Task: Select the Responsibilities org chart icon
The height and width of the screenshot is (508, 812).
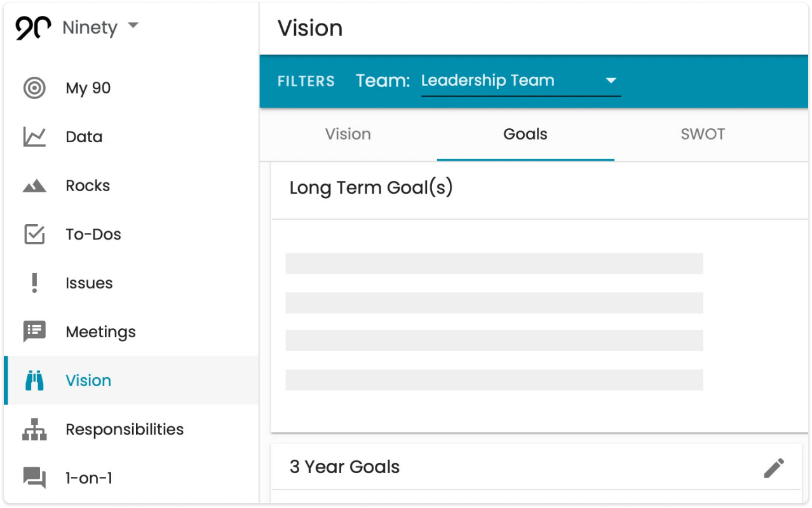Action: coord(33,429)
